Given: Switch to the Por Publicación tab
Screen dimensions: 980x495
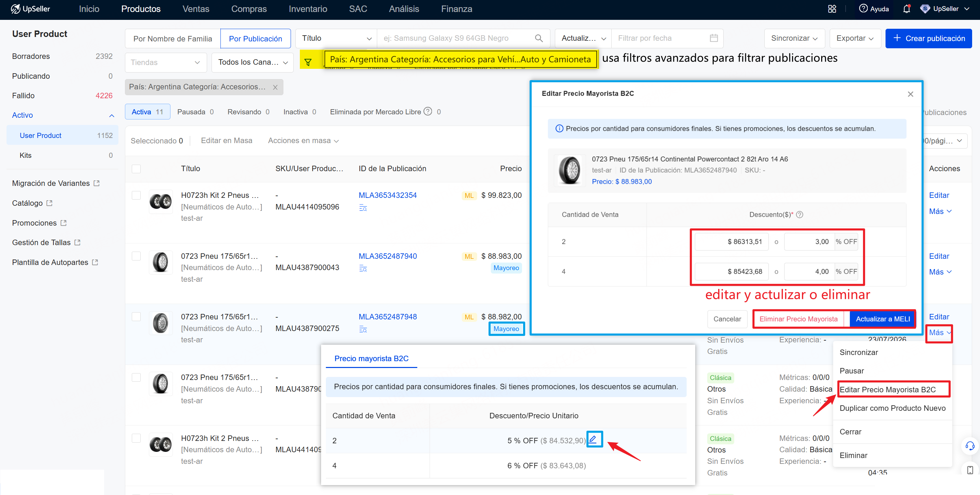Looking at the screenshot, I should point(255,38).
